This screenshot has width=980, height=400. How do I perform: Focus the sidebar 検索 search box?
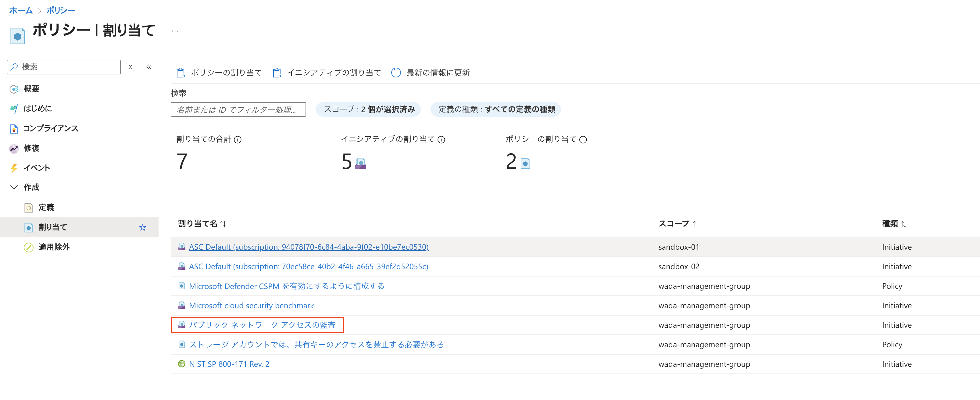point(63,67)
